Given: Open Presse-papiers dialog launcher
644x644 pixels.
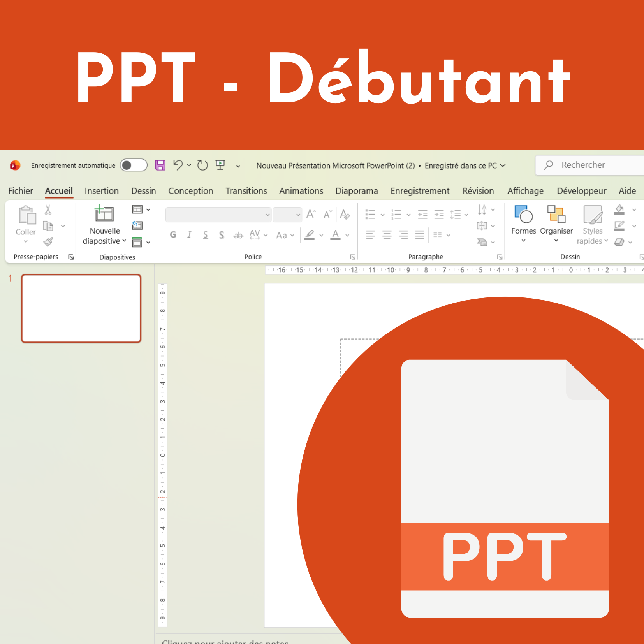Looking at the screenshot, I should click(x=71, y=257).
